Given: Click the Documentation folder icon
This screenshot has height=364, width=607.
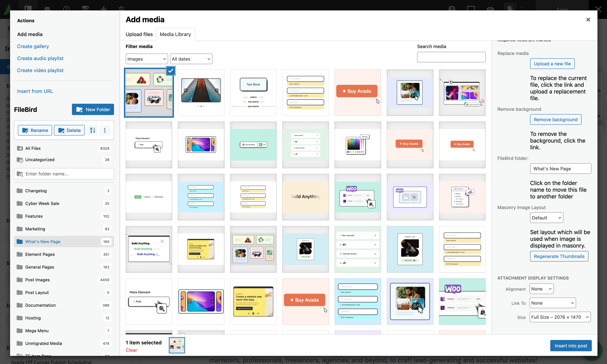Looking at the screenshot, I should tap(20, 305).
